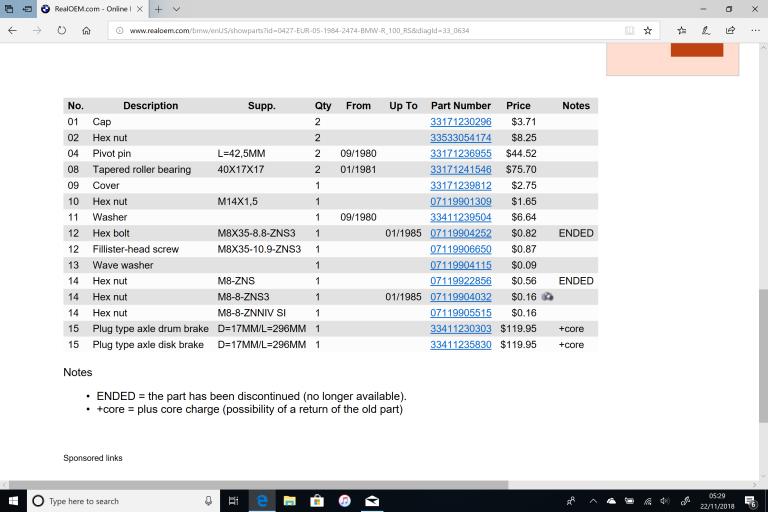This screenshot has height=512, width=768.
Task: Go to the browser Home page
Action: coord(87,30)
